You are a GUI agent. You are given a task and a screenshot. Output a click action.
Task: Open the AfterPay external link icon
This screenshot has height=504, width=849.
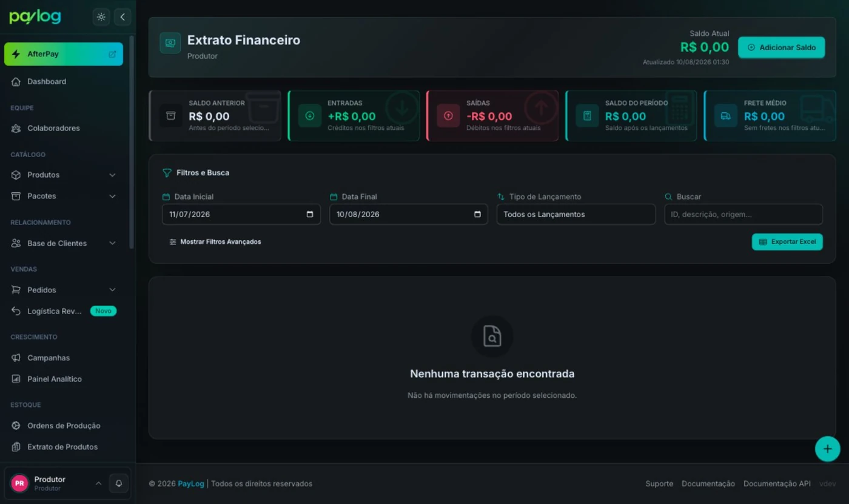[x=112, y=54]
